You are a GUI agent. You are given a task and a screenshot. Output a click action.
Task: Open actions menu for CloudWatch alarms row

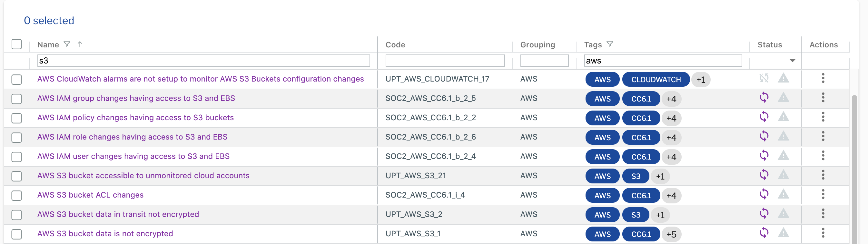[823, 78]
